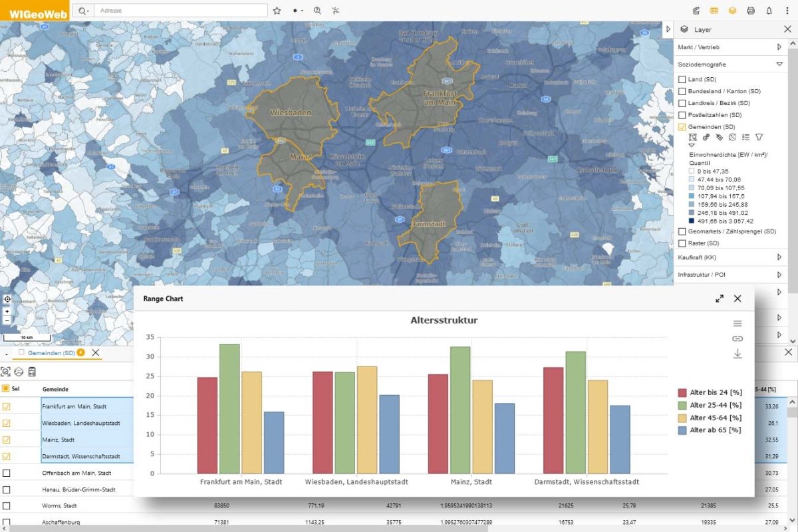Toggle the 'Alter 25-44 [%]' legend swatch
798x532 pixels.
(682, 405)
